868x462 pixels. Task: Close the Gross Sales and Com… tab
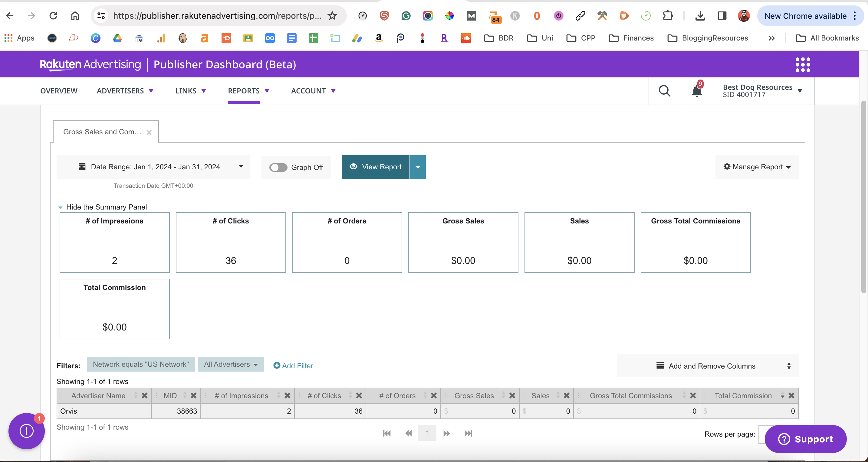(x=149, y=132)
